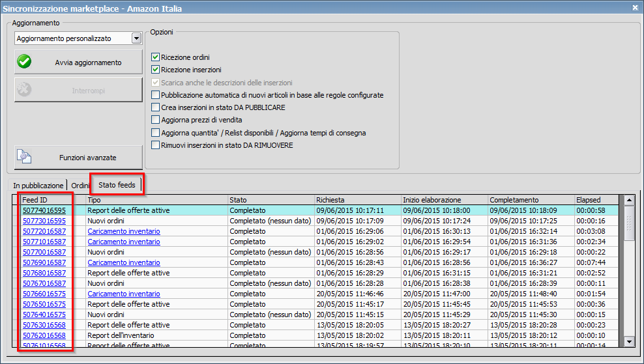Toggle the Ricezione inserzioni checkbox
The width and height of the screenshot is (644, 364).
(155, 70)
